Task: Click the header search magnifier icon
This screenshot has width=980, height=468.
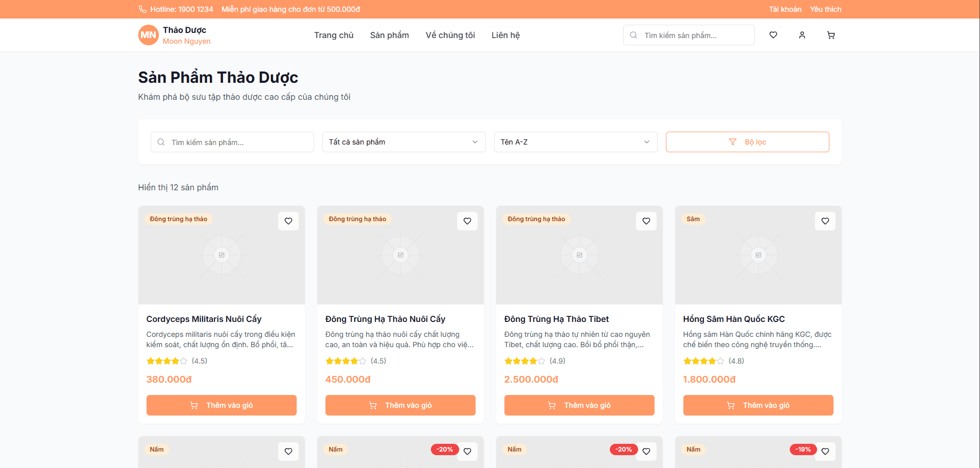Action: pyautogui.click(x=633, y=35)
